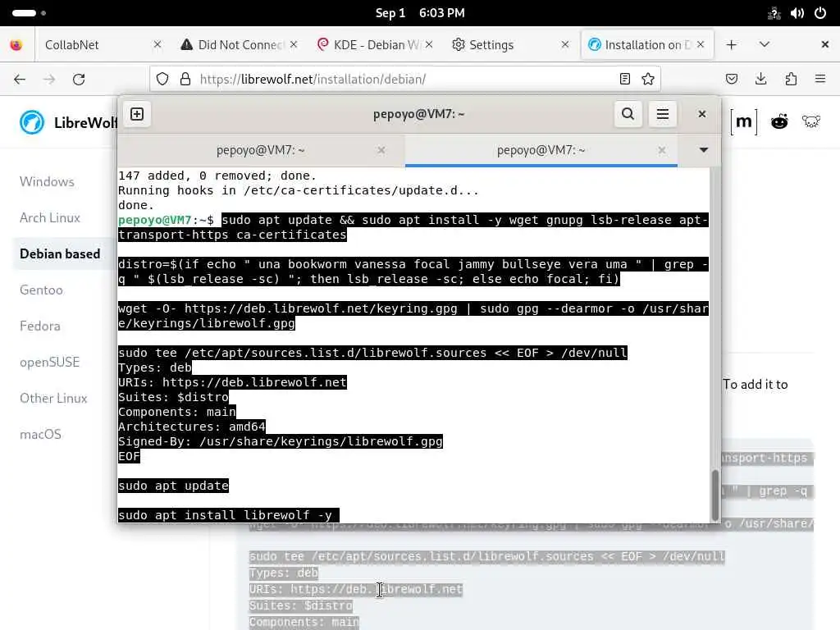Close the Settings tab
Screen dimensions: 840x630
(565, 44)
